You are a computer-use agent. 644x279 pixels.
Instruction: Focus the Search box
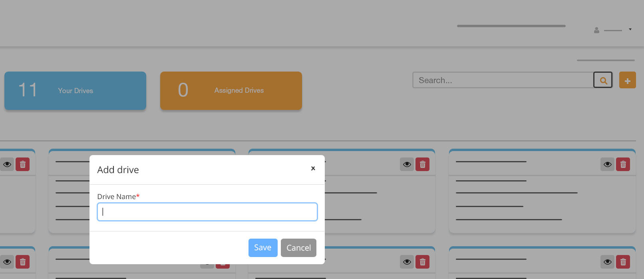503,80
